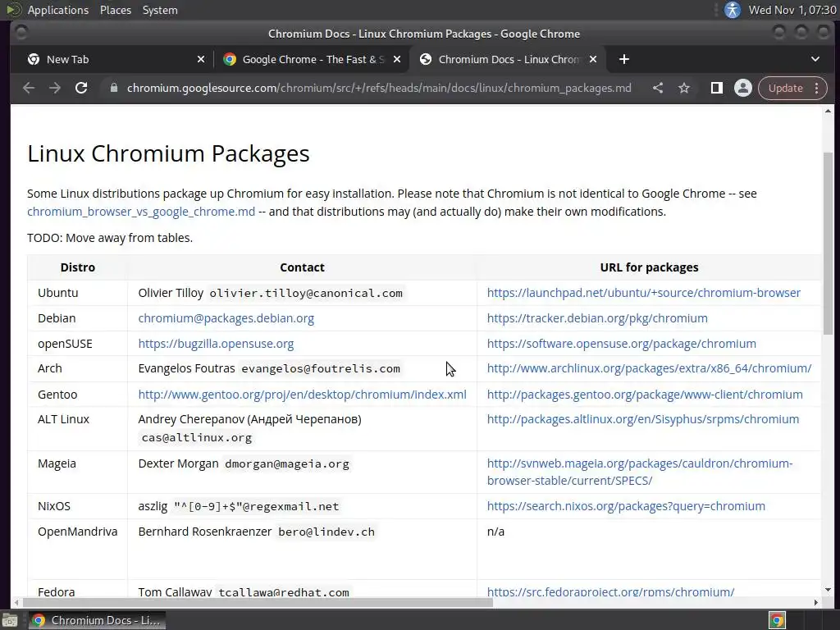The width and height of the screenshot is (840, 630).
Task: Click the Chrome icon in the bottom-right tray
Action: (x=778, y=620)
